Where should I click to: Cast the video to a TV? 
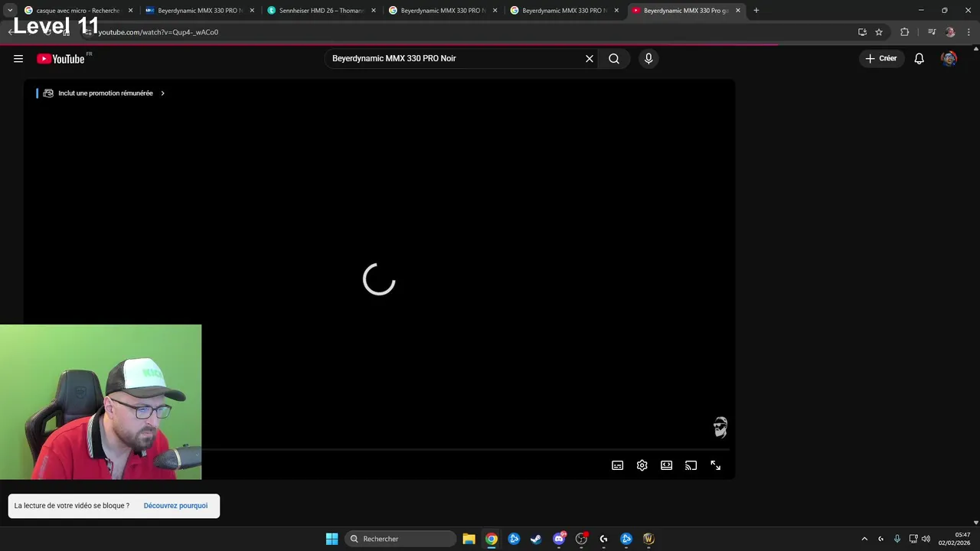coord(691,465)
